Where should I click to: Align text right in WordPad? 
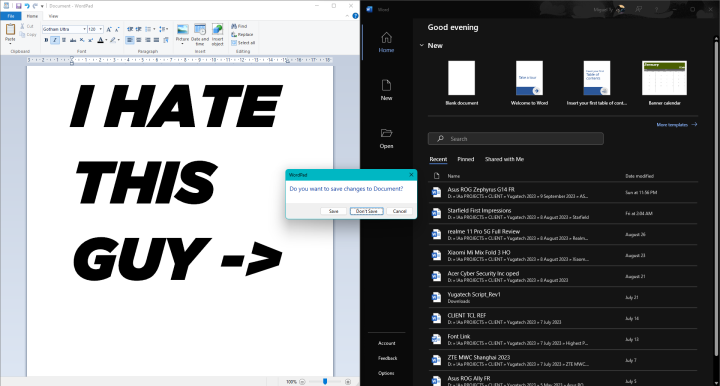tap(147, 40)
